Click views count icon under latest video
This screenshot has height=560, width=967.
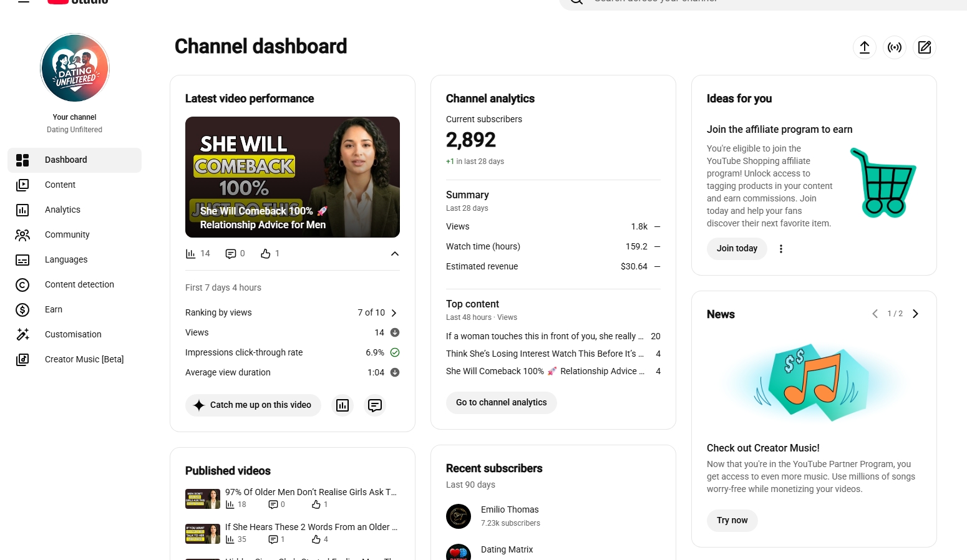pos(191,254)
